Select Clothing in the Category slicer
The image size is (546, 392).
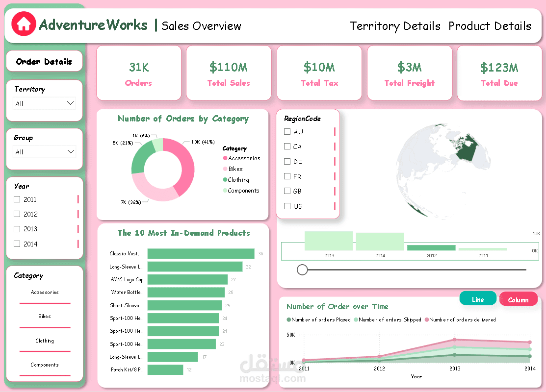[x=45, y=341]
